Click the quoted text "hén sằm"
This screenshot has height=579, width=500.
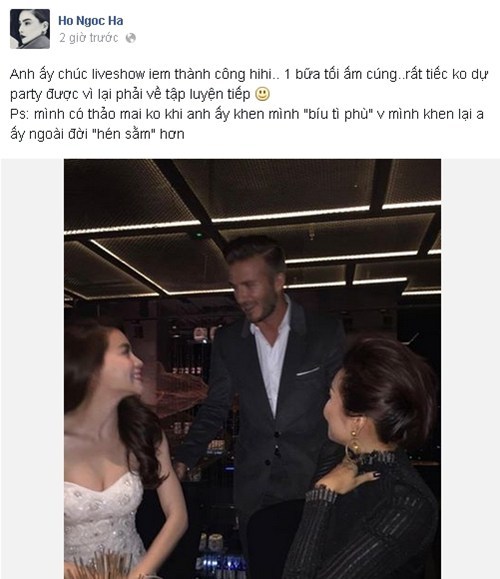pos(124,134)
